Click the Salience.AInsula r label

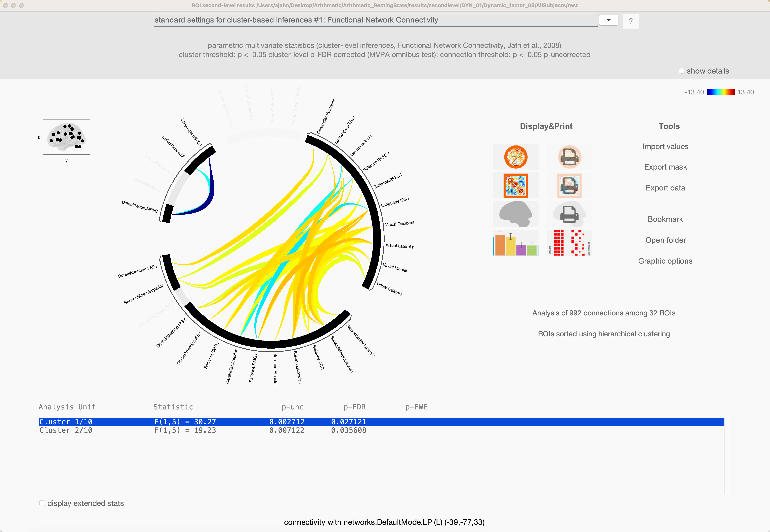297,367
